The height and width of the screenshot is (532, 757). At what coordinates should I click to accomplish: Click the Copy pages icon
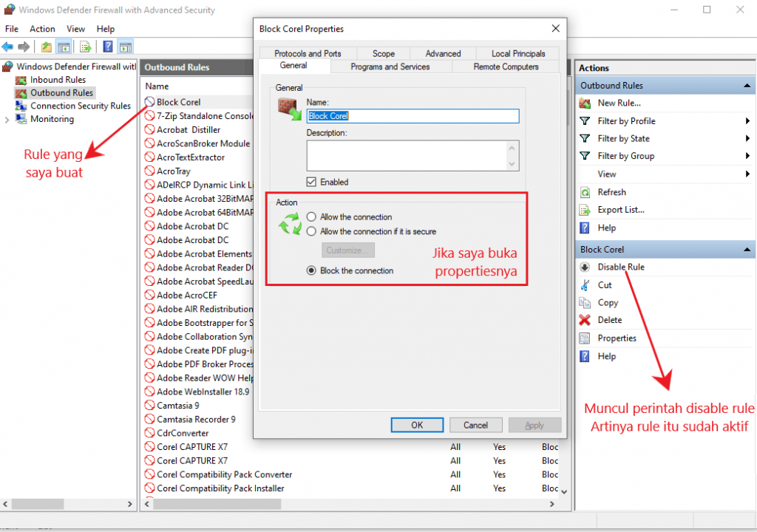pos(585,303)
